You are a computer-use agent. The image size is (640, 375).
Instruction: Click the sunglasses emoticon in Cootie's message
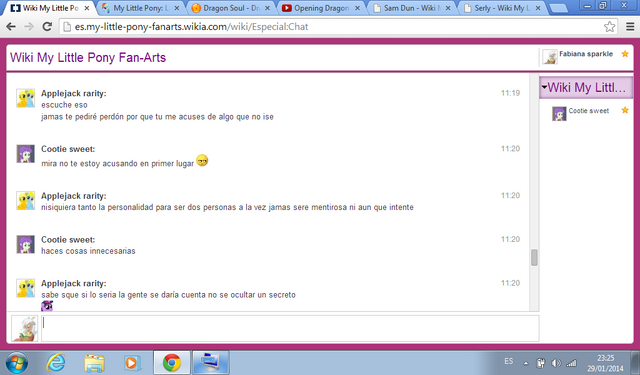pos(202,160)
